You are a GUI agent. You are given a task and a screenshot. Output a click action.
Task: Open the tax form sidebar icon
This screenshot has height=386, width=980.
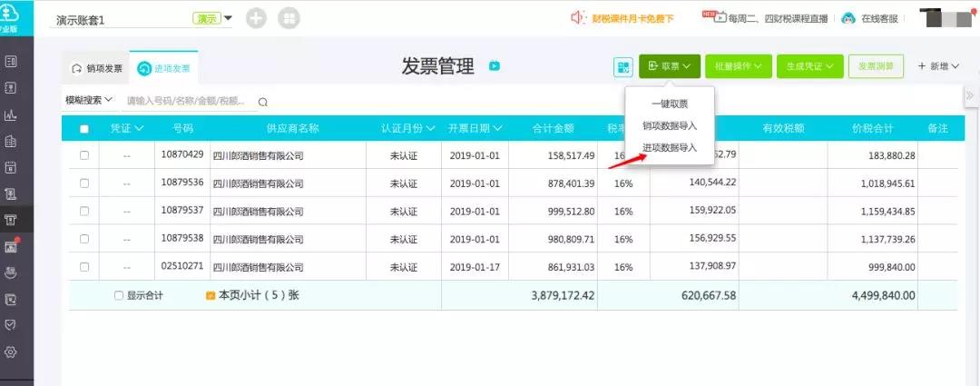click(x=11, y=299)
